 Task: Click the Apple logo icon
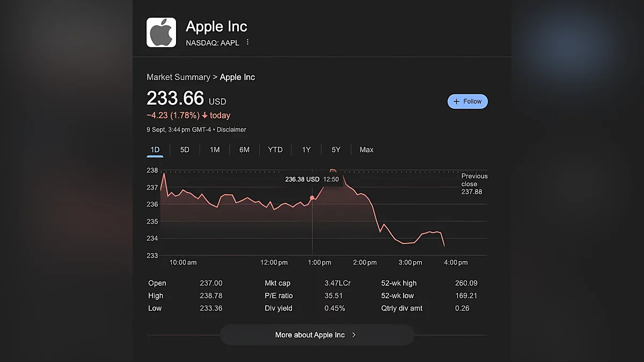(161, 33)
